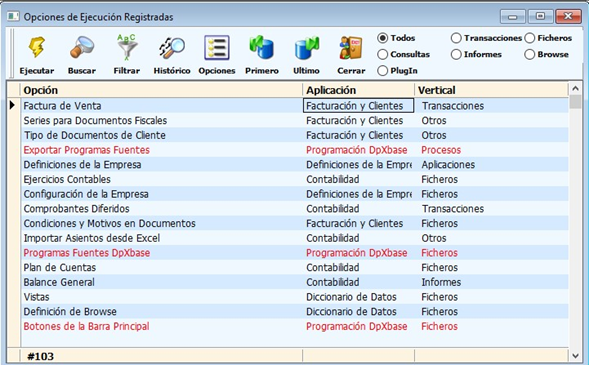Open the Buscar magnifier tool
This screenshot has width=589, height=365.
pyautogui.click(x=82, y=47)
